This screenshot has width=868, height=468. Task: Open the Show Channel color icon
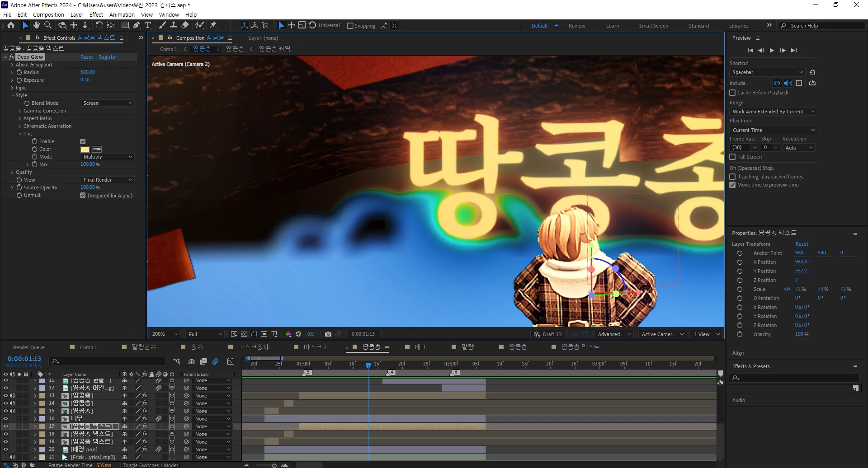coord(288,334)
